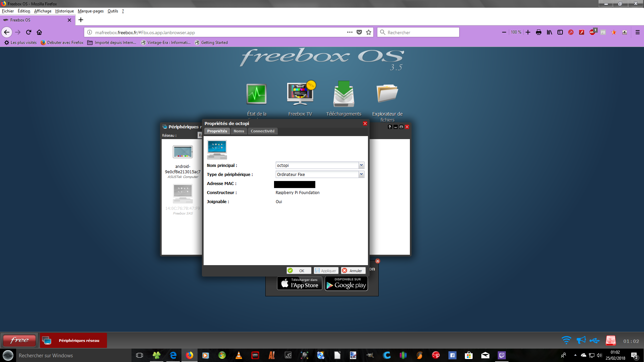Select the 14:0C:76:7B:47:F9 Freebox SAS device
The height and width of the screenshot is (362, 644).
coord(183,199)
